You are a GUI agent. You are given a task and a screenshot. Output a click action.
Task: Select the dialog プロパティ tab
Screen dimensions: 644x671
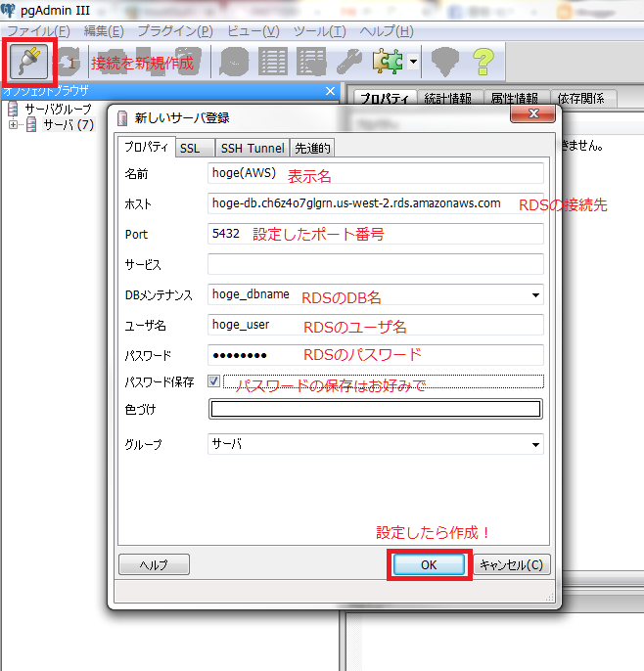click(146, 147)
